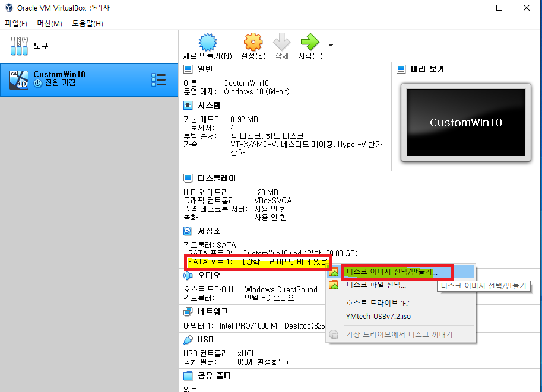Open the Tools (도구) icon
Screen dimensions: 542x392
click(19, 46)
